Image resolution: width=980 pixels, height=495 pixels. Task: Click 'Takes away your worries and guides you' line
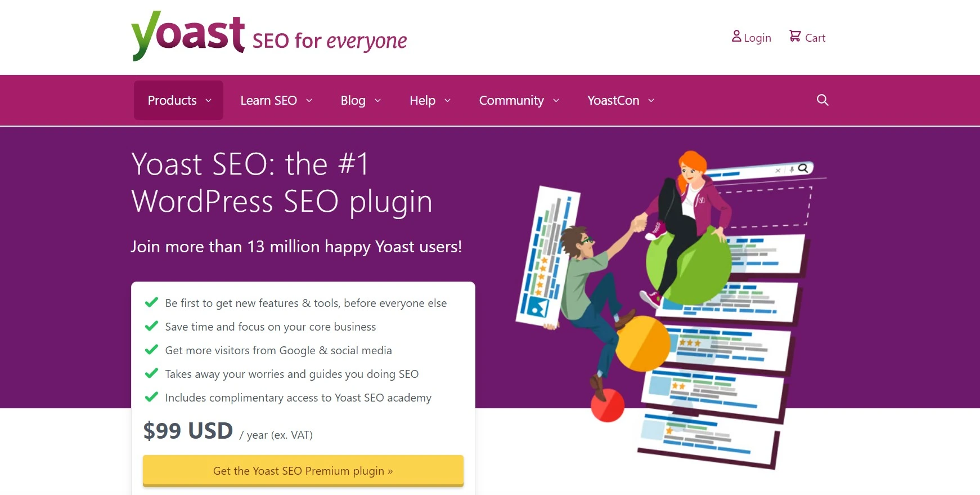point(292,374)
